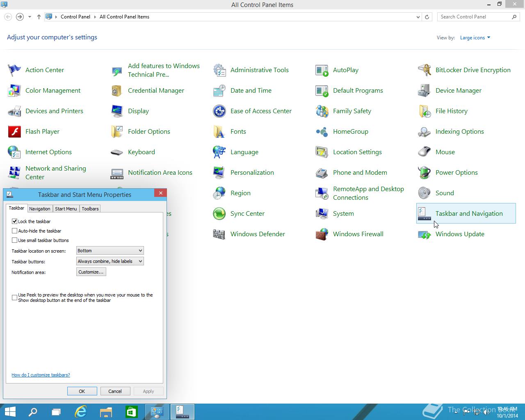Open the Power Options battery icon
This screenshot has height=420, width=525.
[x=425, y=173]
